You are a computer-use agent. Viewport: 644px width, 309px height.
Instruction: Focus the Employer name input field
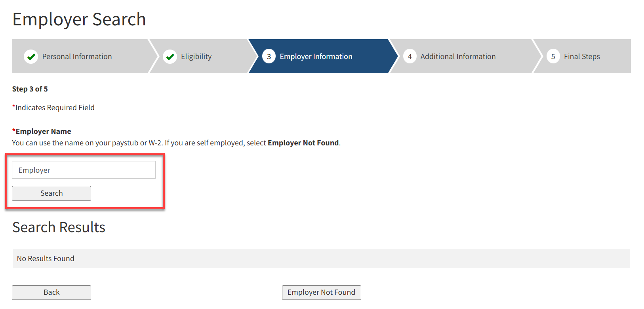[x=84, y=170]
